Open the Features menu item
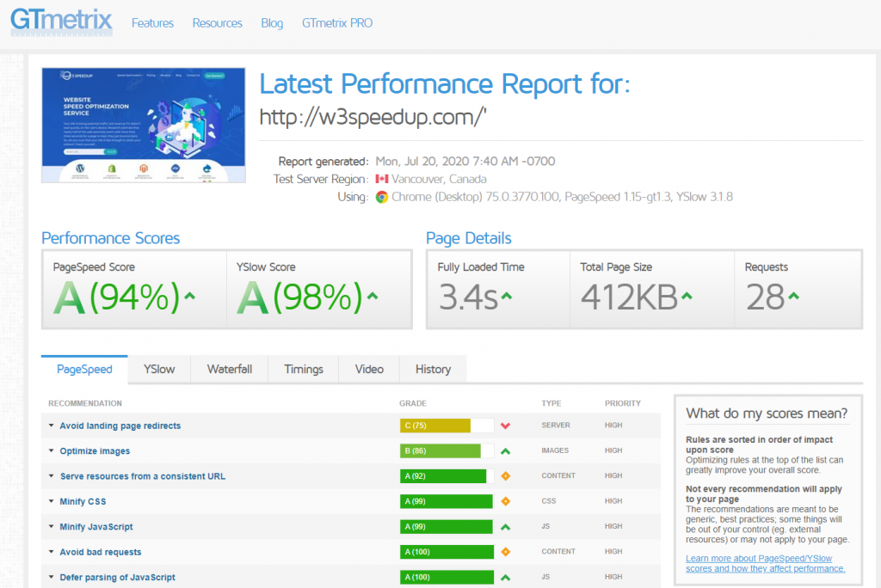This screenshot has height=588, width=881. (x=152, y=23)
